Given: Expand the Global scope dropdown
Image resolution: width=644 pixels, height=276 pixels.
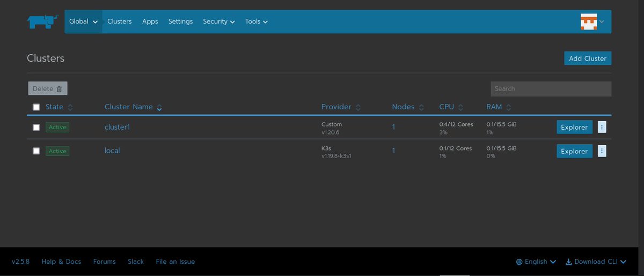Looking at the screenshot, I should [x=83, y=21].
